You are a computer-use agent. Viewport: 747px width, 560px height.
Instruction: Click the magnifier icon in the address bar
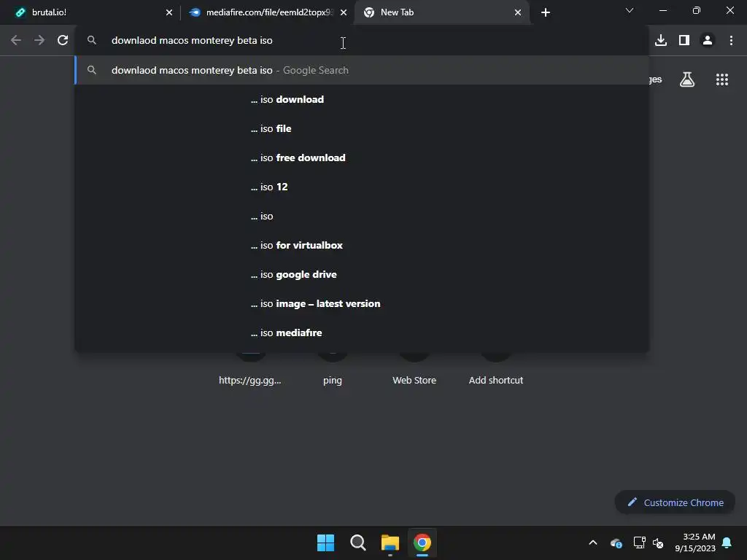[x=91, y=41]
